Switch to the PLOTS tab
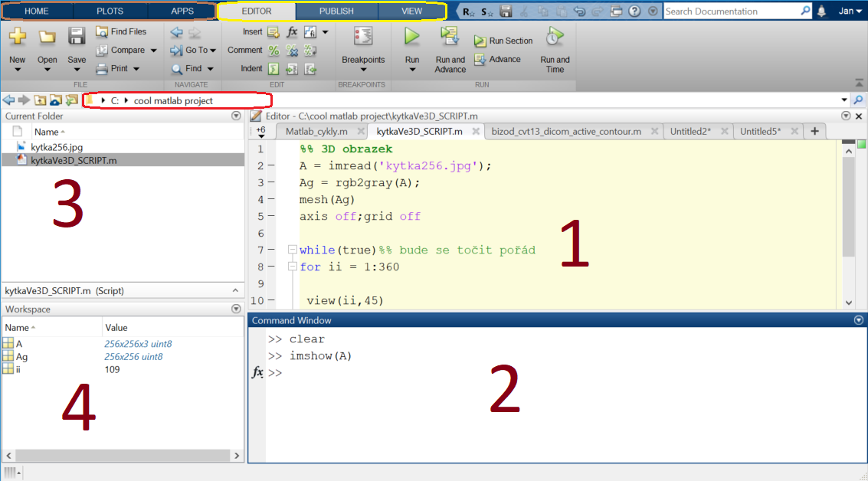The width and height of the screenshot is (868, 481). (x=110, y=11)
